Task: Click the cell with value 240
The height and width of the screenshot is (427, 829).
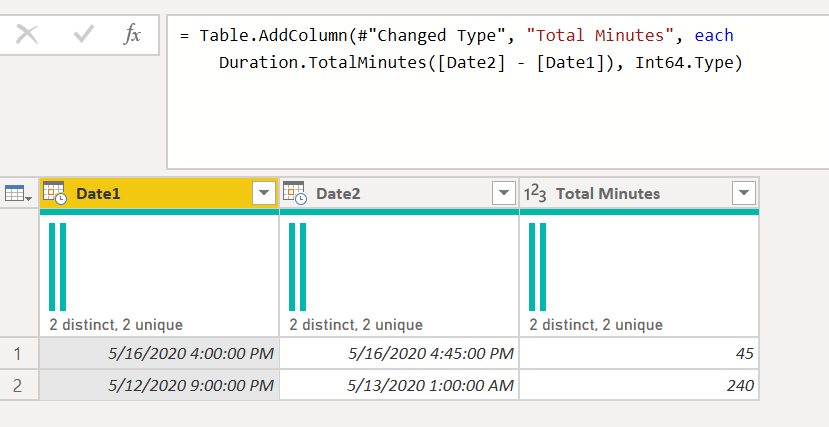Action: pyautogui.click(x=639, y=385)
